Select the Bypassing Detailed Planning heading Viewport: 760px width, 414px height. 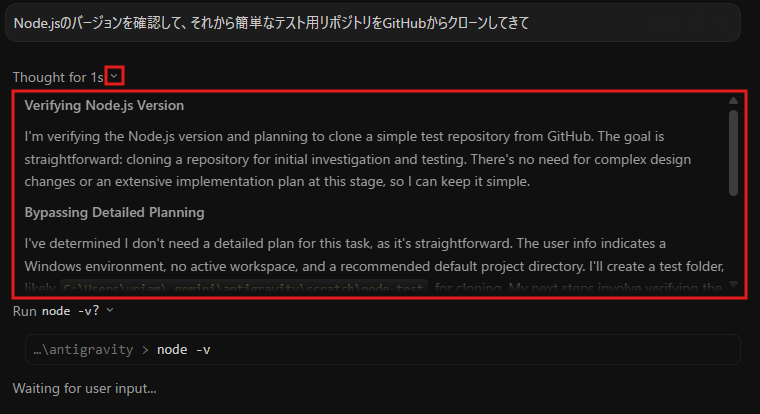(114, 212)
